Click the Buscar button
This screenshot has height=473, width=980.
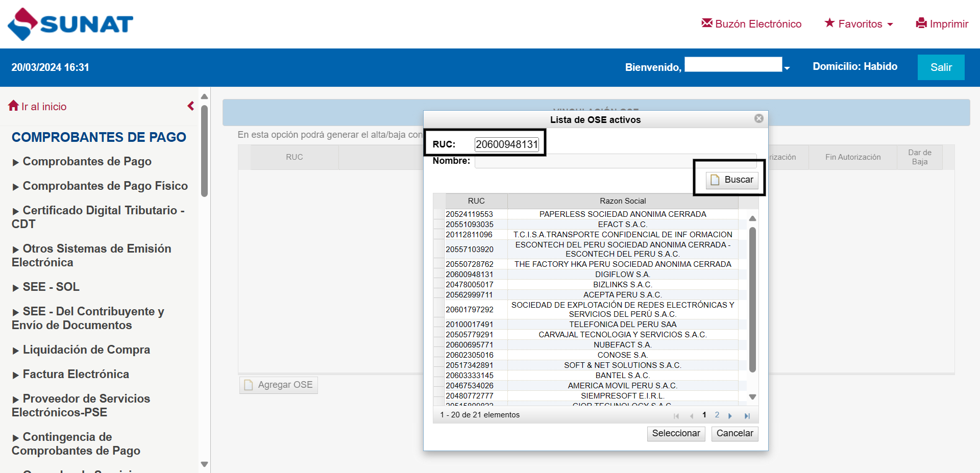(732, 180)
